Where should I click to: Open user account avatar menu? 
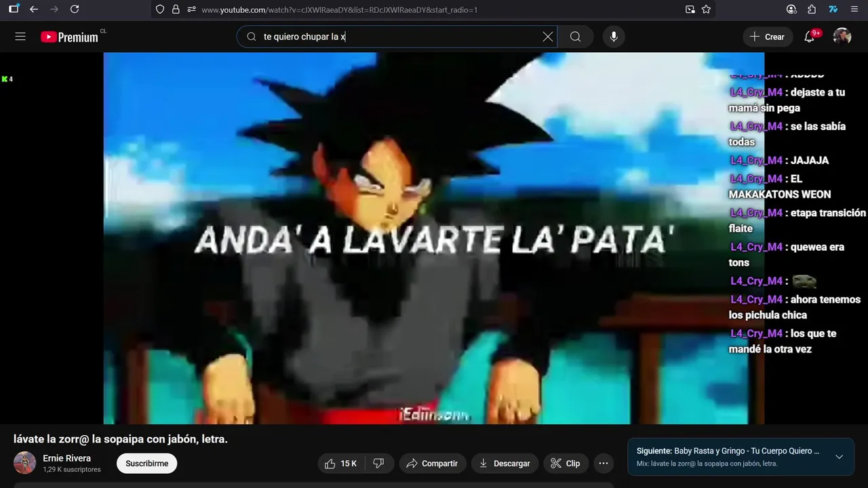[842, 37]
